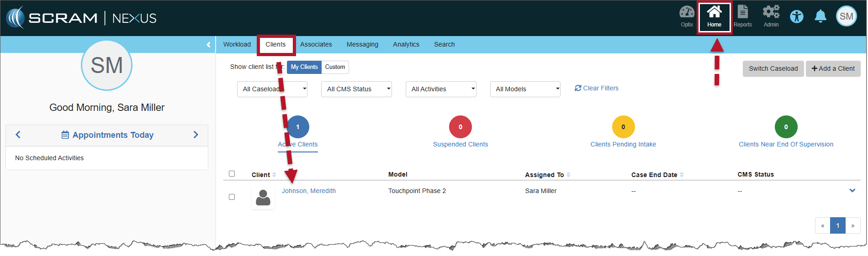Open the All Caseloads dropdown
Image resolution: width=868 pixels, height=256 pixels.
[x=272, y=89]
